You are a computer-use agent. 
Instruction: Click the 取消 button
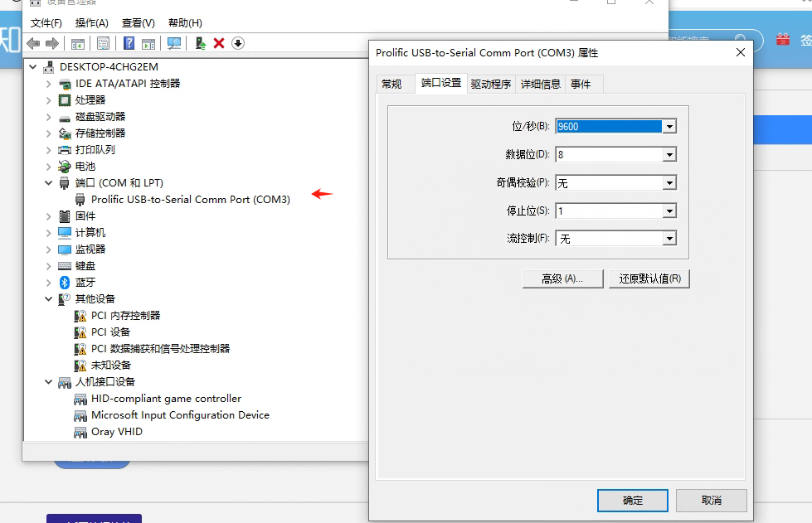pyautogui.click(x=711, y=501)
